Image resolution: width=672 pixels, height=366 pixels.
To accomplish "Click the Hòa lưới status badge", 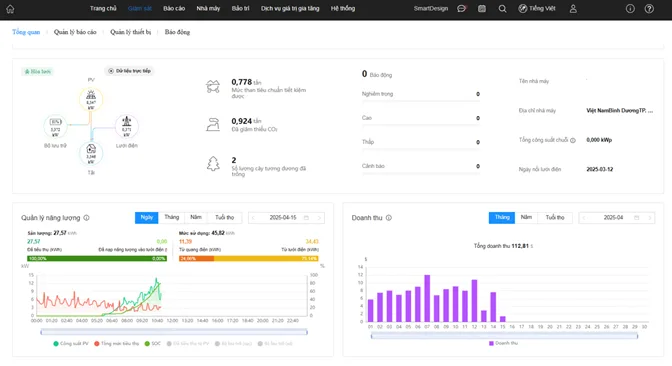I will pos(38,72).
